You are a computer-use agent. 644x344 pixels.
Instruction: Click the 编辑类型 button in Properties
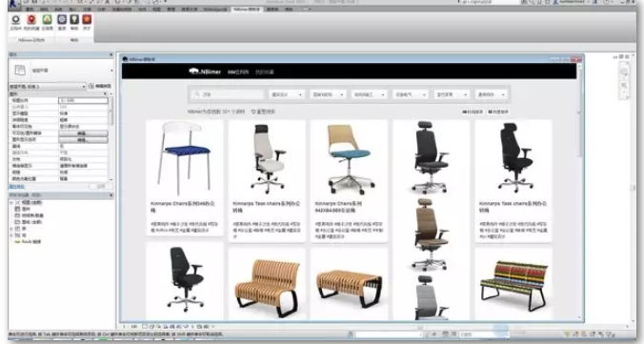point(100,87)
